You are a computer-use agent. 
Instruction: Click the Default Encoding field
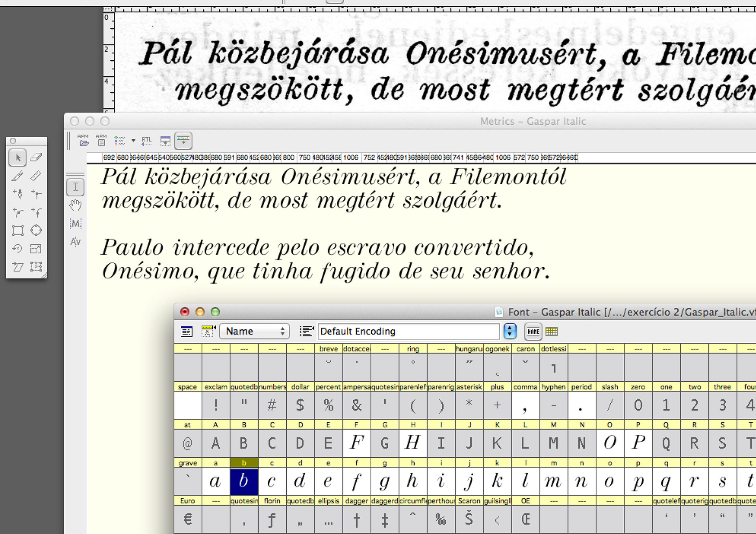point(408,331)
